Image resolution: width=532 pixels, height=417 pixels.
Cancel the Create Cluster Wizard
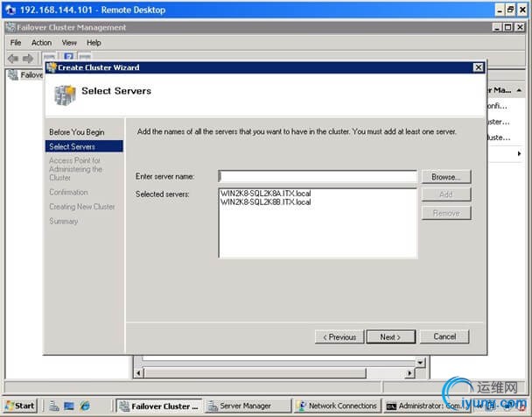click(444, 336)
